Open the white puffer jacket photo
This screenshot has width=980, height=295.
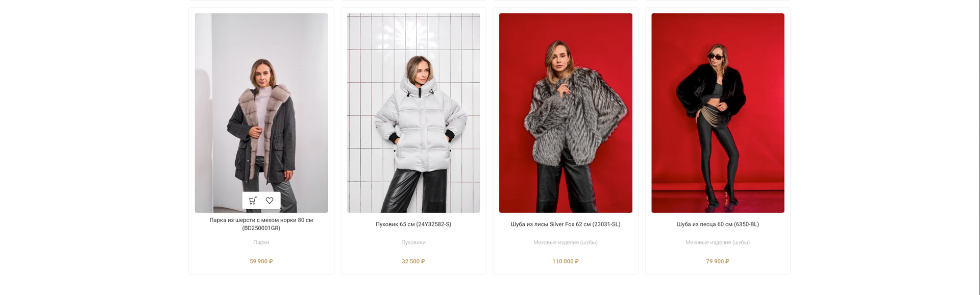pos(413,113)
